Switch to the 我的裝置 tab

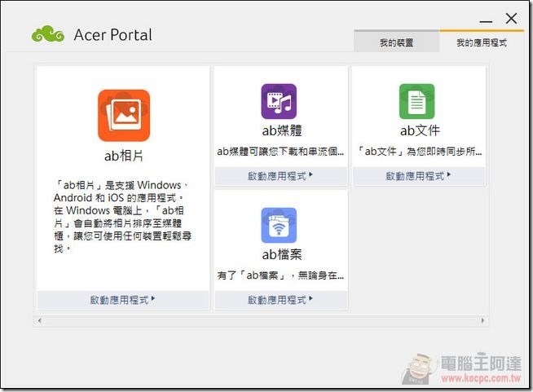click(x=396, y=42)
